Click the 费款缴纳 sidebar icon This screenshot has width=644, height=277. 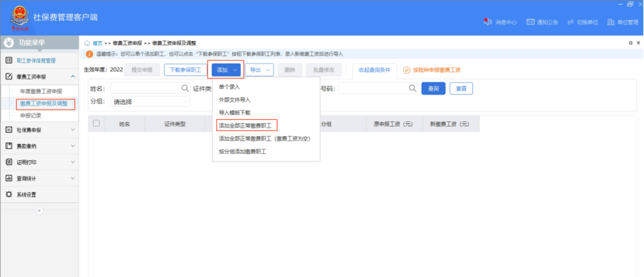[x=9, y=146]
